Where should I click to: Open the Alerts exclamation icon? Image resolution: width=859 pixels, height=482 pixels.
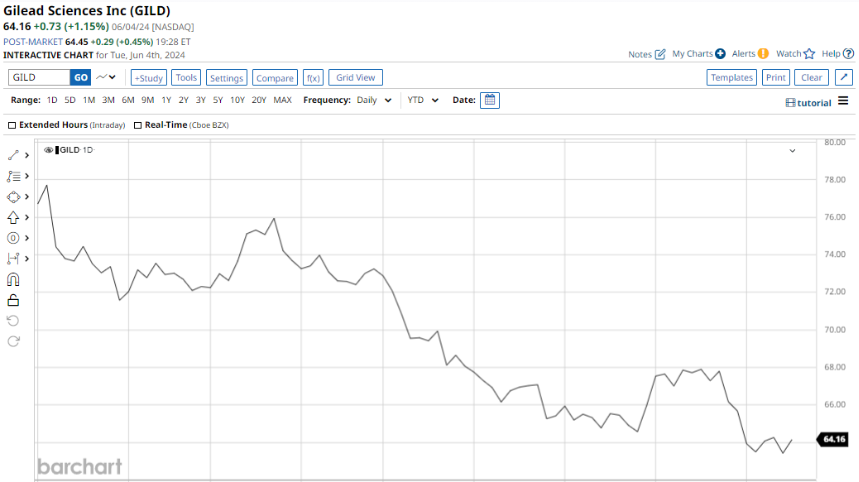[x=763, y=54]
